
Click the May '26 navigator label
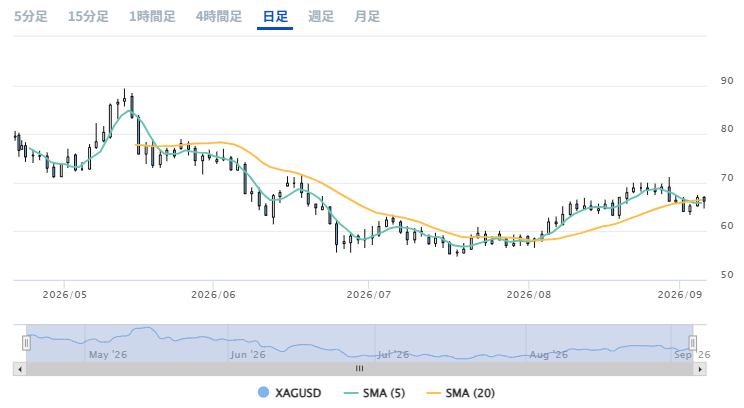pyautogui.click(x=108, y=354)
